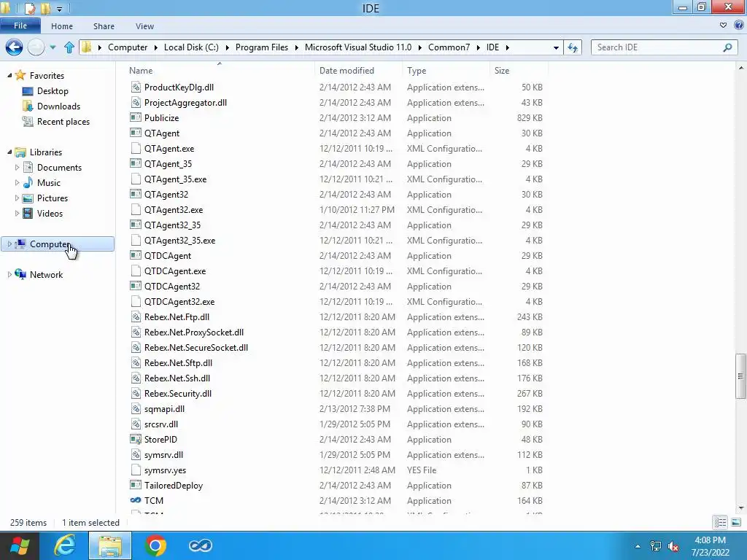Select the file Rebex.Net.Ftp.dll

(177, 316)
